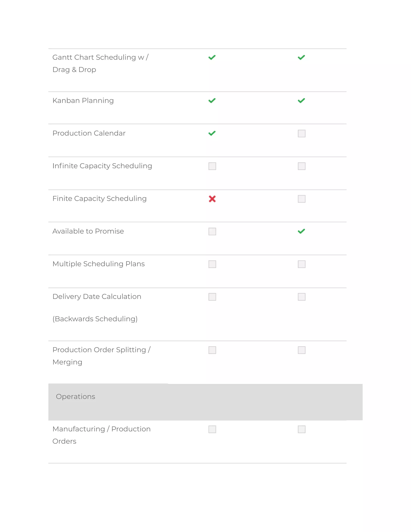Click the green checkmark for Available to Promise
Viewport: 411px width, 532px height.
click(301, 231)
